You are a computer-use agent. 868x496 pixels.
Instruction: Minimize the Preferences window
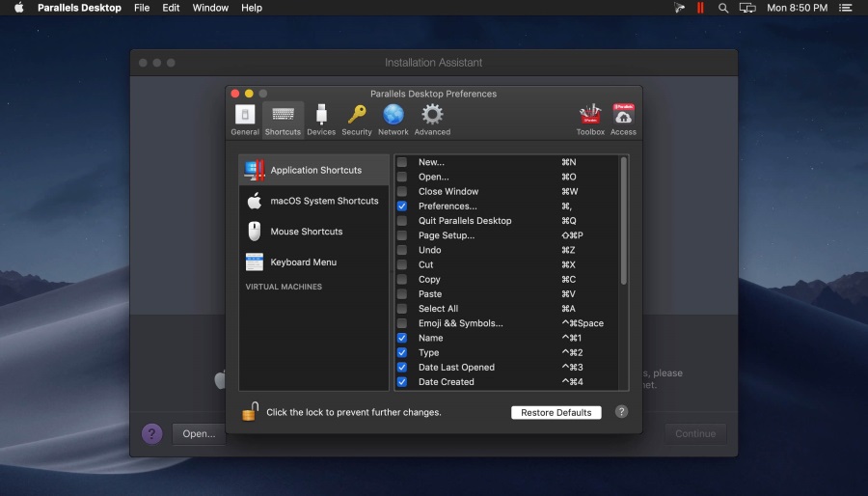[249, 94]
